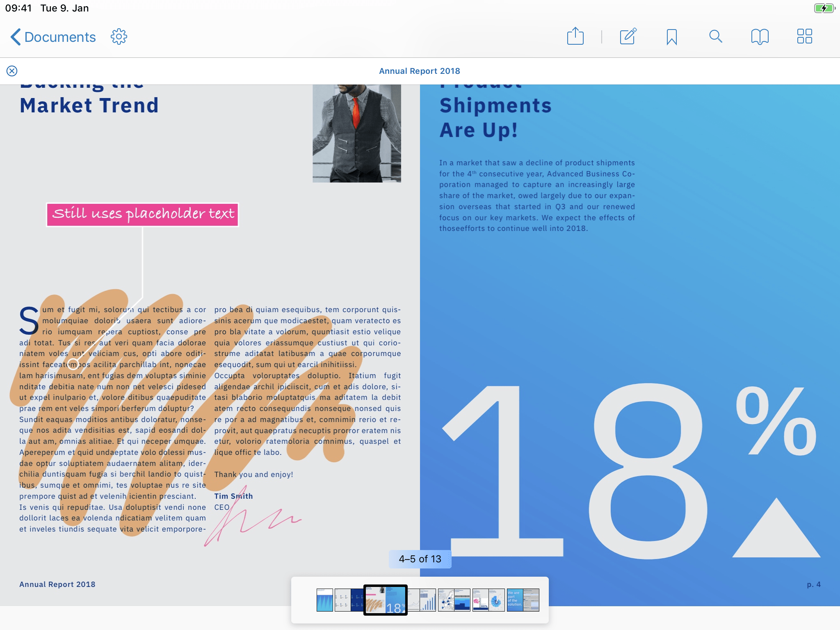Screen dimensions: 840x630
Task: Tap the 4–5 of 13 page label
Action: 420,559
